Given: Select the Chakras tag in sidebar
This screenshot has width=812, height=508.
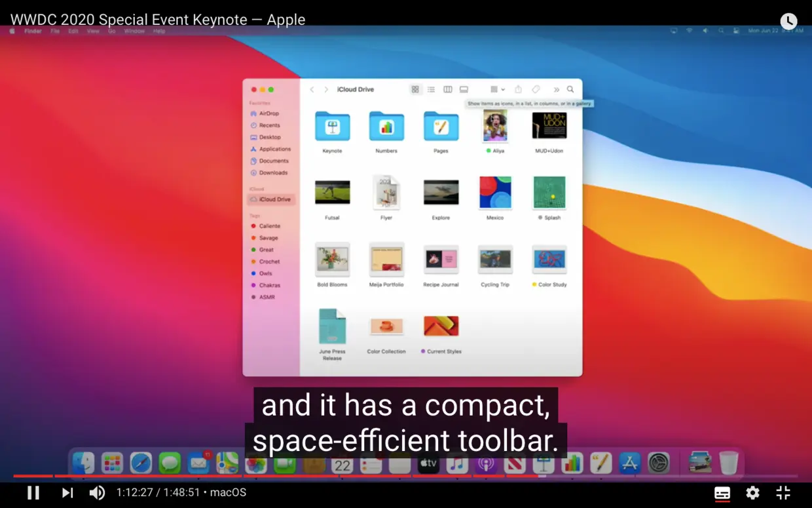Looking at the screenshot, I should click(x=265, y=285).
